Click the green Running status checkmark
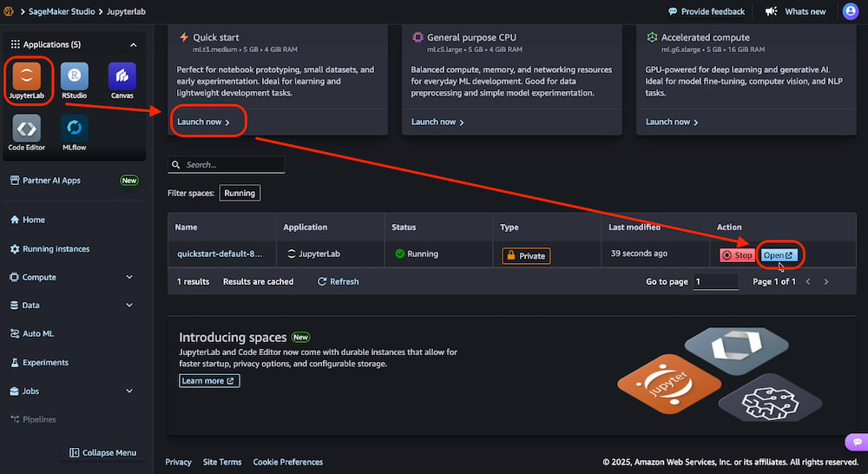The height and width of the screenshot is (474, 868). [399, 253]
